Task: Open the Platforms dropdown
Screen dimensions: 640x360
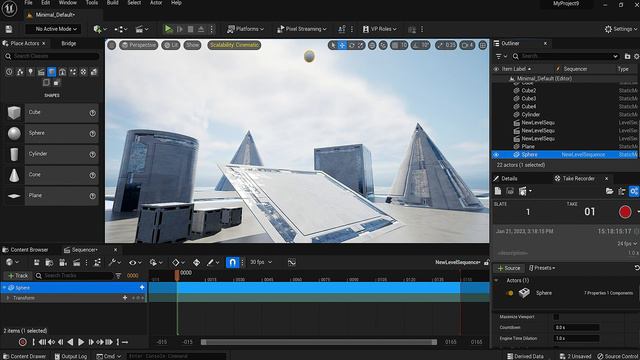Action: 245,29
